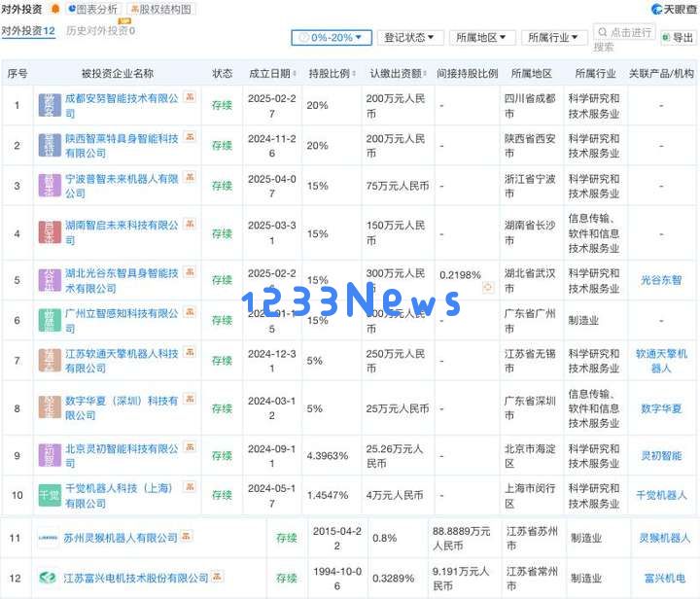Viewport: 700px width, 599px height.
Task: Open the 0%-20% shareholding ratio dropdown
Action: tap(332, 38)
